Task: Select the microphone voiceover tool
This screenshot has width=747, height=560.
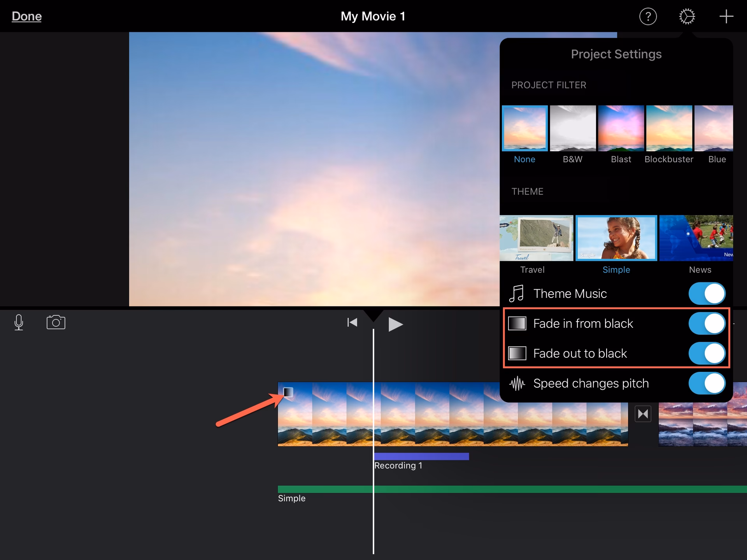Action: point(19,323)
